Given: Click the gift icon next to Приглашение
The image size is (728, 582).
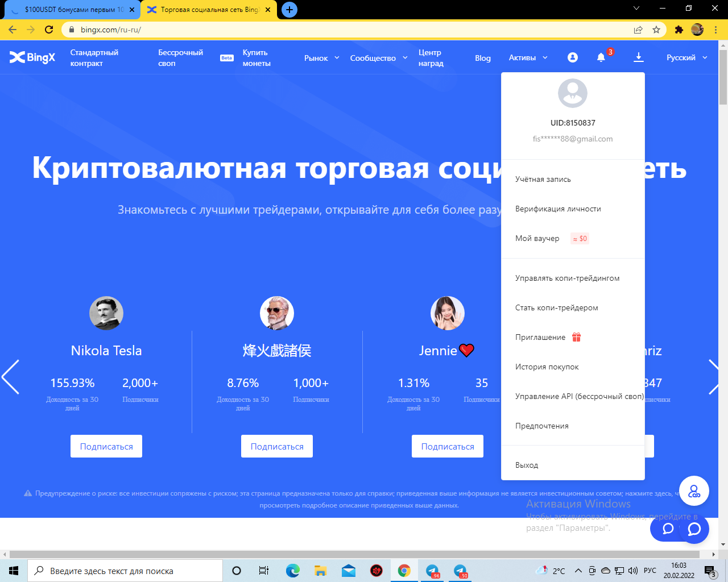Looking at the screenshot, I should pyautogui.click(x=576, y=337).
